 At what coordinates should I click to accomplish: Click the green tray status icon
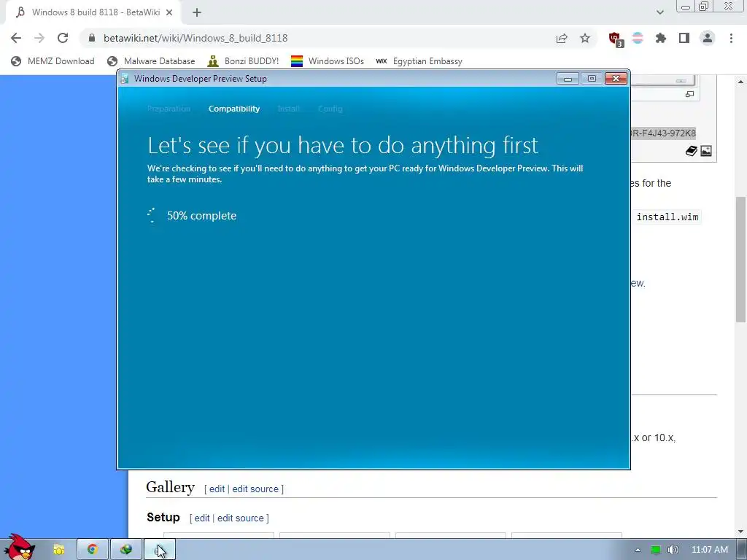click(656, 550)
